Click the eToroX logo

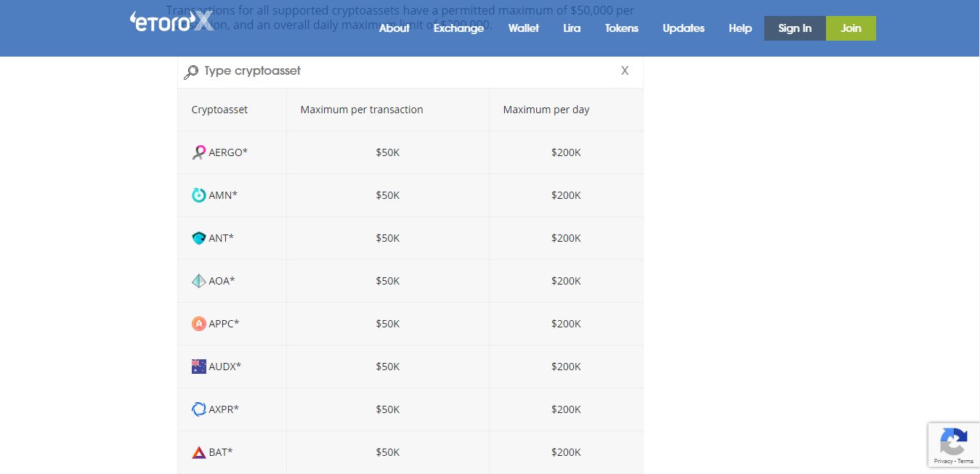[171, 22]
